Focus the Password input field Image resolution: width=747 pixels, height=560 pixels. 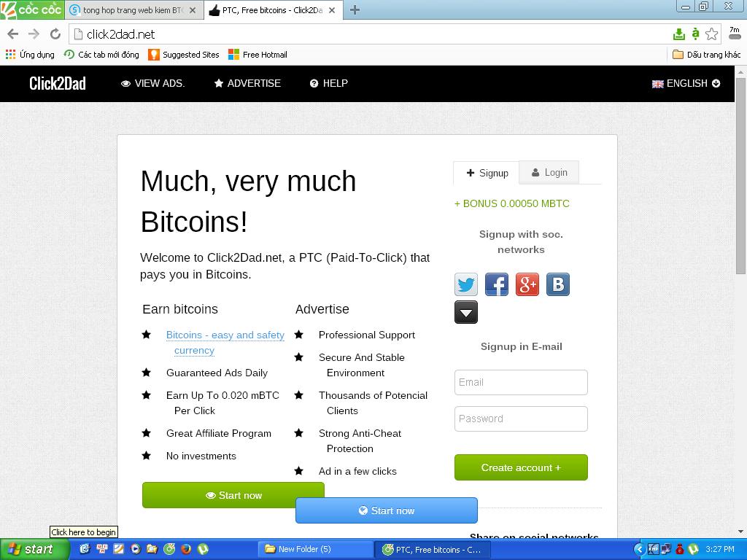click(521, 419)
